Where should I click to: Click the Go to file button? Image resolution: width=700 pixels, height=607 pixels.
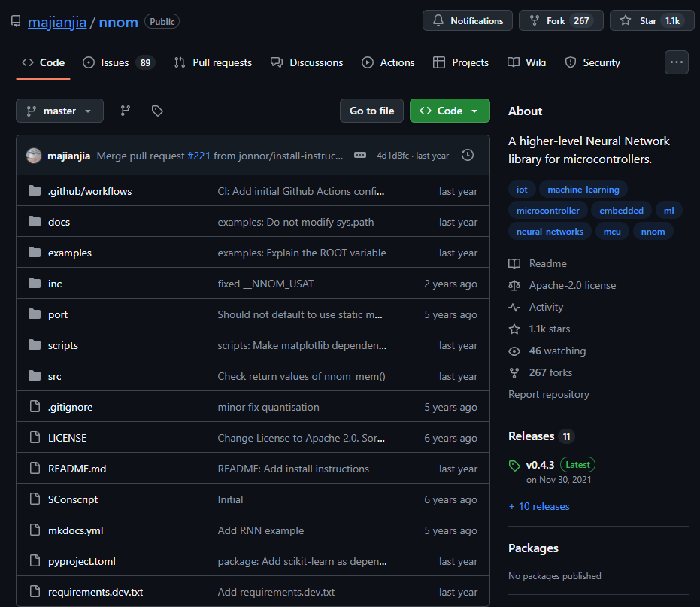click(371, 111)
